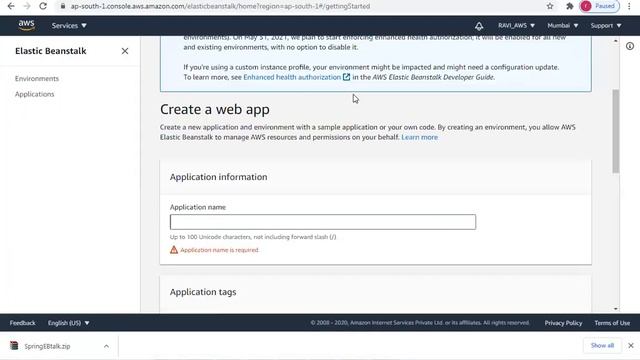Open Applications in the sidebar

(x=34, y=94)
